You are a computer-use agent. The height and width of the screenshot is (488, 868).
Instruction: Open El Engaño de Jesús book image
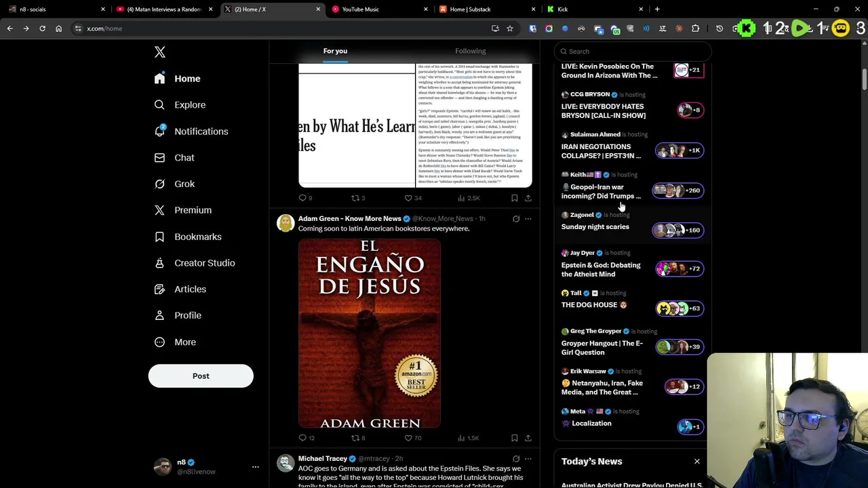tap(370, 333)
